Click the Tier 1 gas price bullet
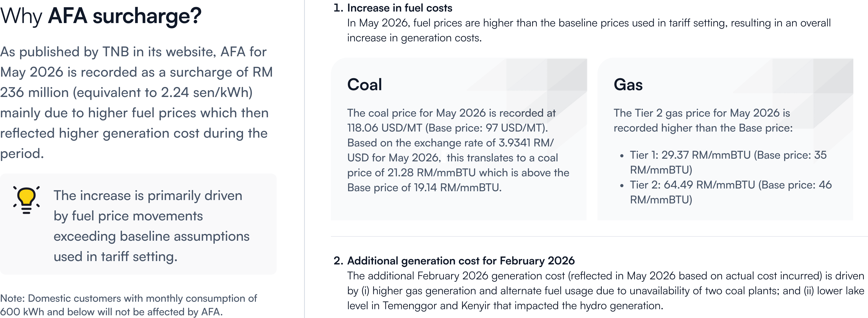This screenshot has height=318, width=868. pos(728,162)
